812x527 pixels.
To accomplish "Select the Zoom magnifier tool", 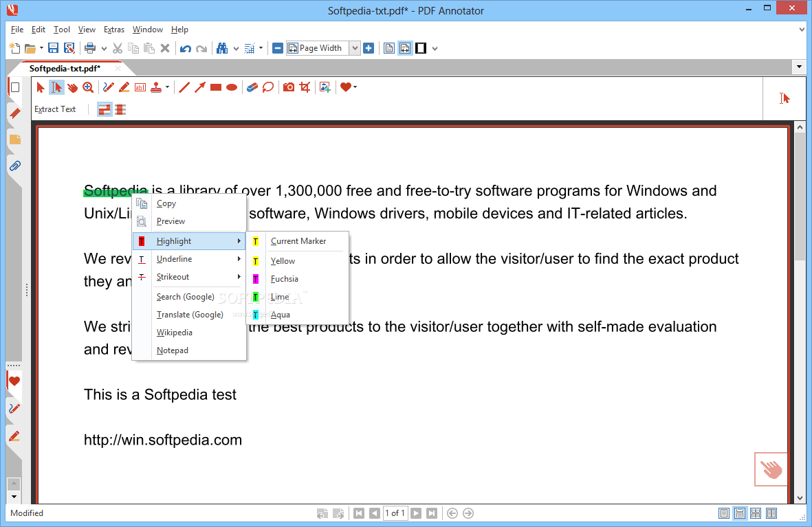I will tap(88, 87).
